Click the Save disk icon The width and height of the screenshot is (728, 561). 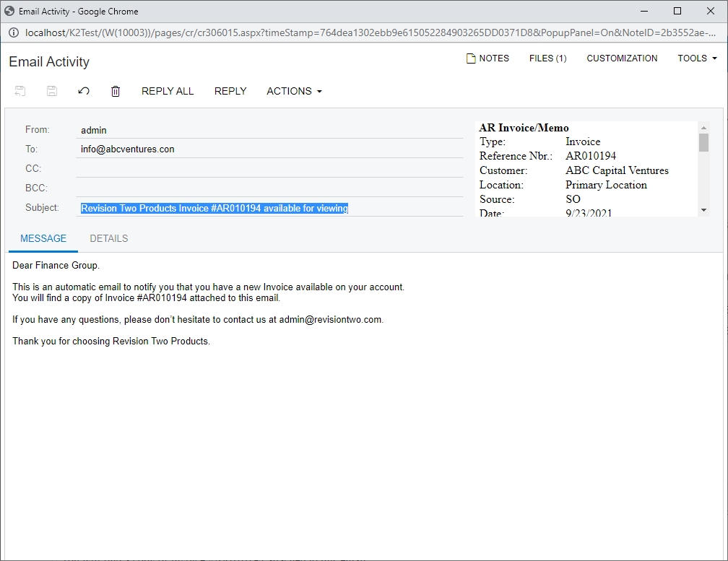click(x=52, y=91)
